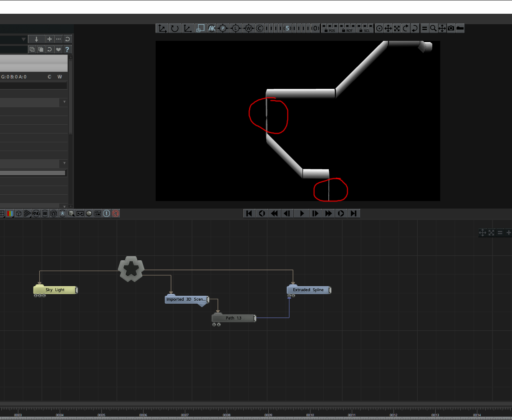The height and width of the screenshot is (420, 512).
Task: Select the Extruded Spline node
Action: pos(309,290)
